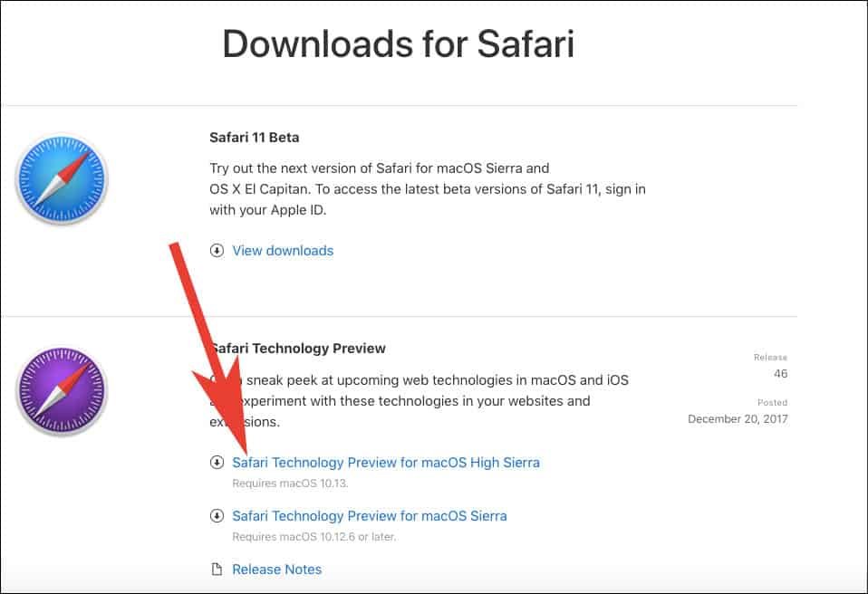Click the Requires macOS 10.13 note
Image resolution: width=868 pixels, height=594 pixels.
(290, 484)
